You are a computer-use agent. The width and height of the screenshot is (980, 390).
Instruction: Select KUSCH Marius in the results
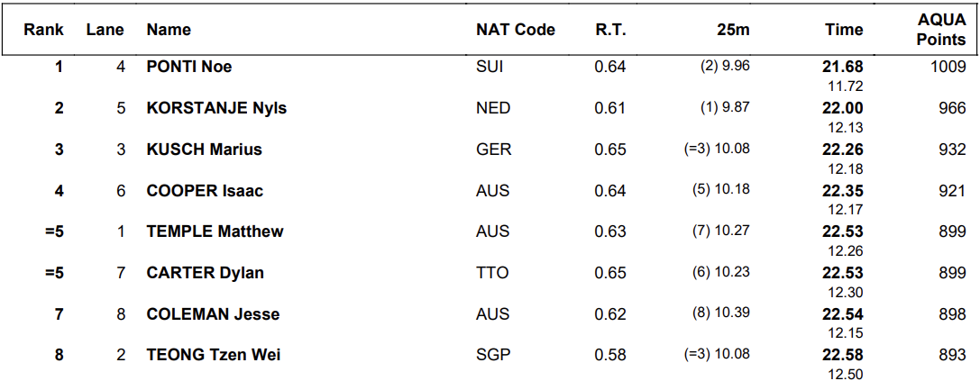[204, 150]
